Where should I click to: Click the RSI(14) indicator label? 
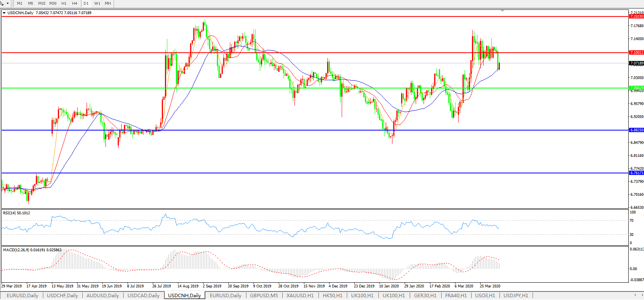16,213
